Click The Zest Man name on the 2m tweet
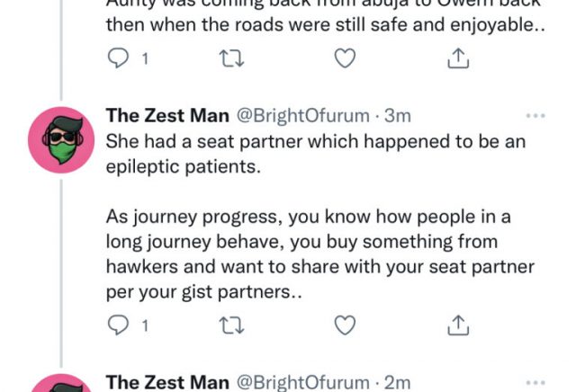Screen dimensions: 576x392 pos(167,382)
